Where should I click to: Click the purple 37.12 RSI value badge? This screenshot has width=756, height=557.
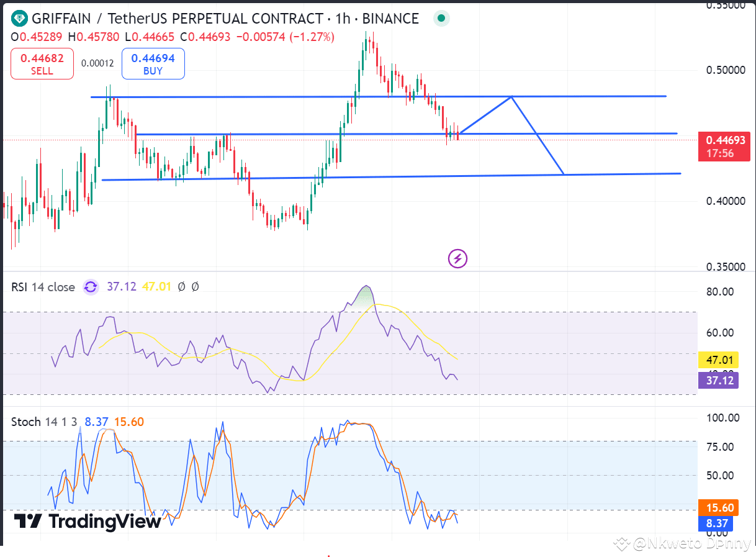[718, 381]
